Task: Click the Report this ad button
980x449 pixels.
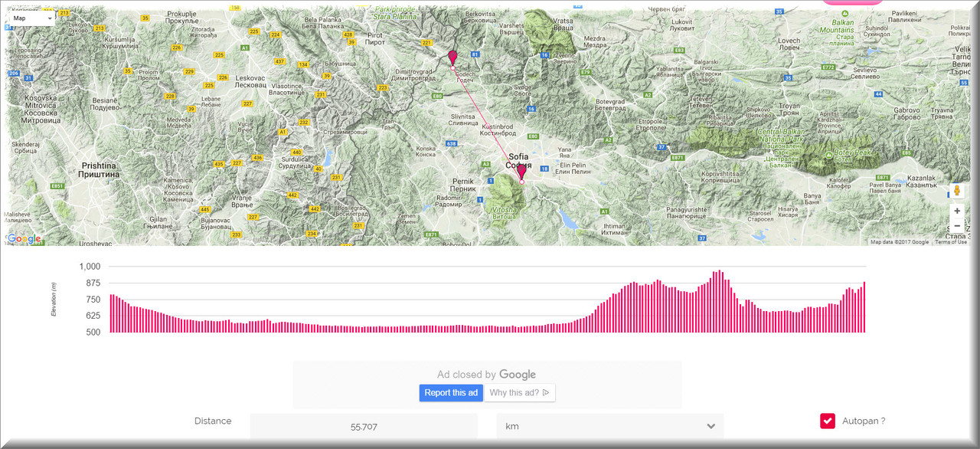Action: click(x=451, y=393)
